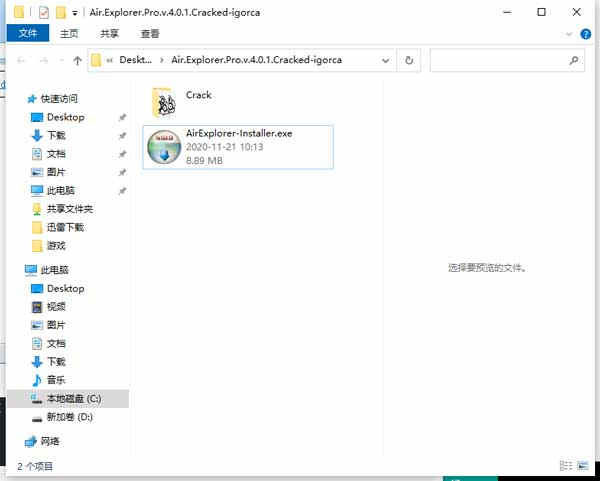This screenshot has width=600, height=481.
Task: Open pinned Desktop under 快速访问
Action: coord(65,117)
